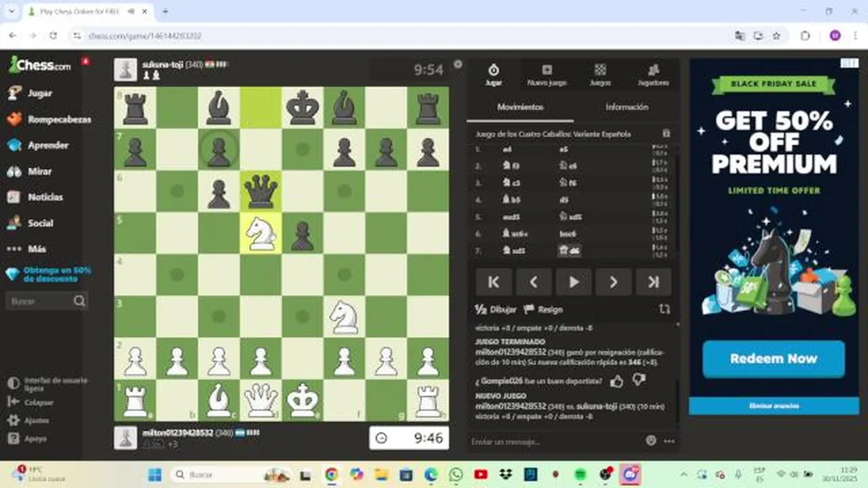868x488 pixels.
Task: Open browser translate icon in address bar
Action: pos(740,36)
